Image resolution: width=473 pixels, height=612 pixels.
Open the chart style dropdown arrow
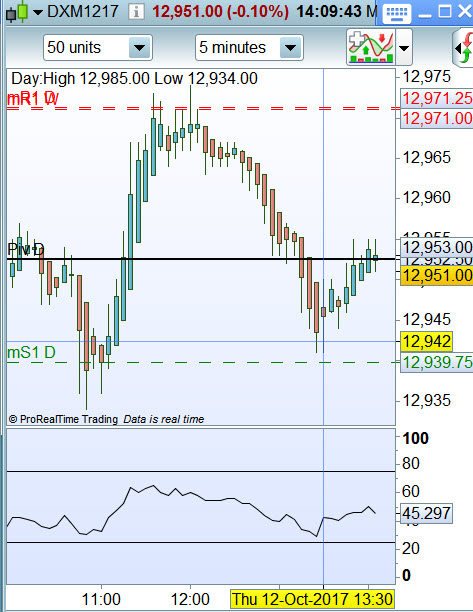tap(38, 12)
